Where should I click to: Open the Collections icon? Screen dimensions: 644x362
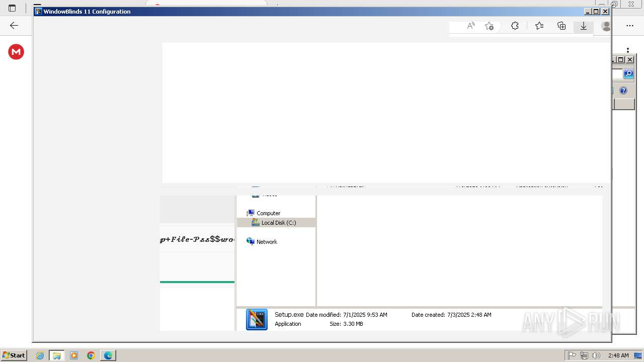click(x=561, y=26)
